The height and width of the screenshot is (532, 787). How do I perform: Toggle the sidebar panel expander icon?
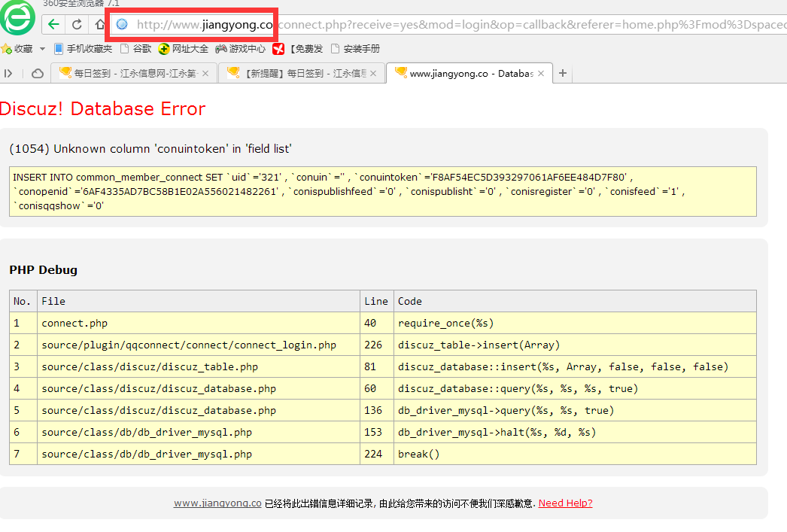tap(9, 73)
